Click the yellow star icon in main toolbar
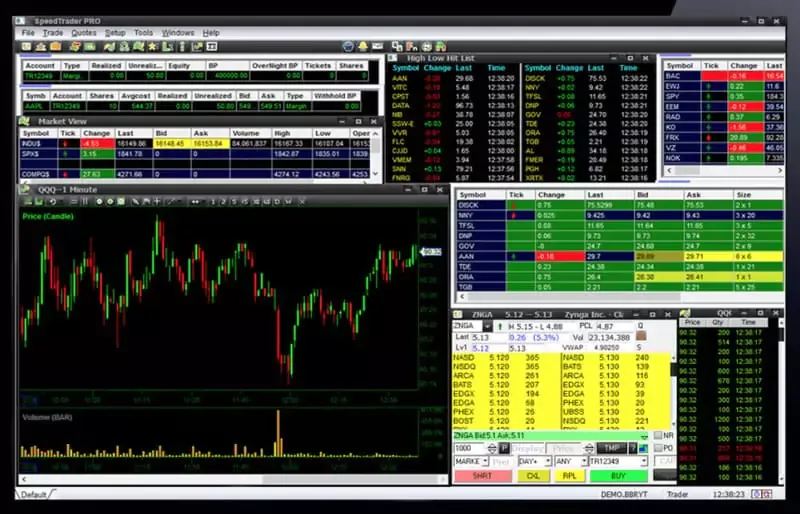Viewport: 800px width, 514px height. (153, 47)
